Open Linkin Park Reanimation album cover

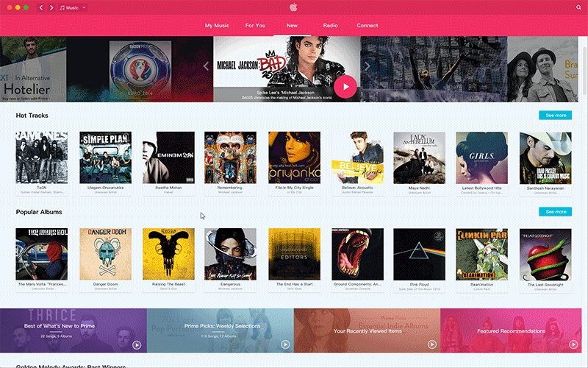tap(482, 254)
